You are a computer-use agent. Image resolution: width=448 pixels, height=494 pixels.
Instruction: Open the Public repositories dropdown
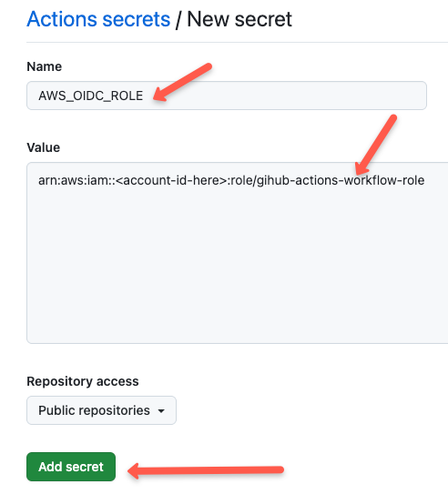tap(101, 410)
